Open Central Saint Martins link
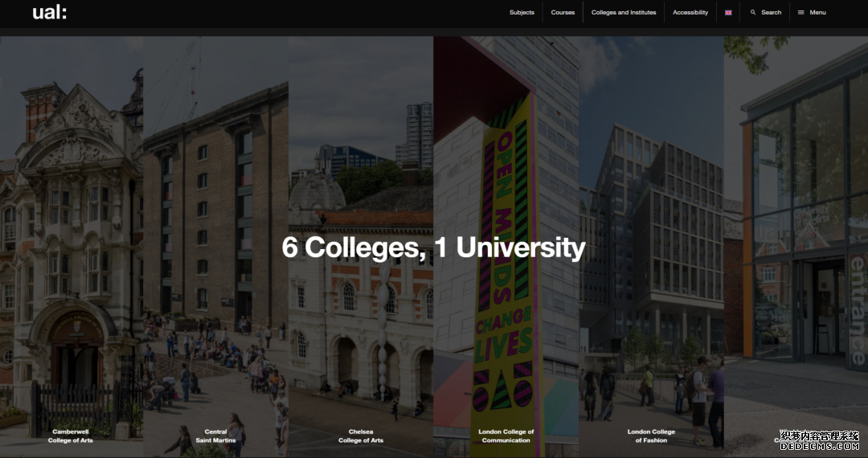Viewport: 868px width, 458px height. (215, 436)
